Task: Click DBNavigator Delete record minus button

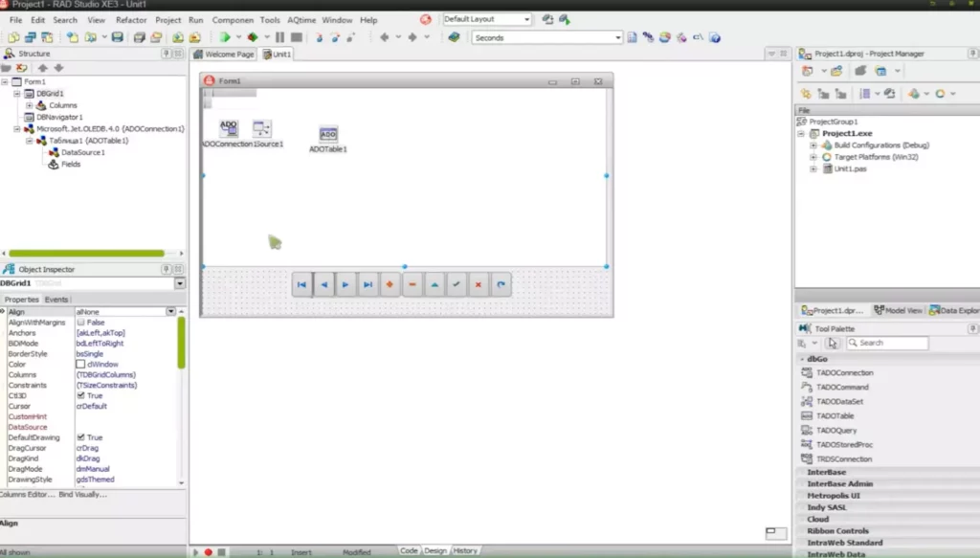Action: click(x=412, y=284)
